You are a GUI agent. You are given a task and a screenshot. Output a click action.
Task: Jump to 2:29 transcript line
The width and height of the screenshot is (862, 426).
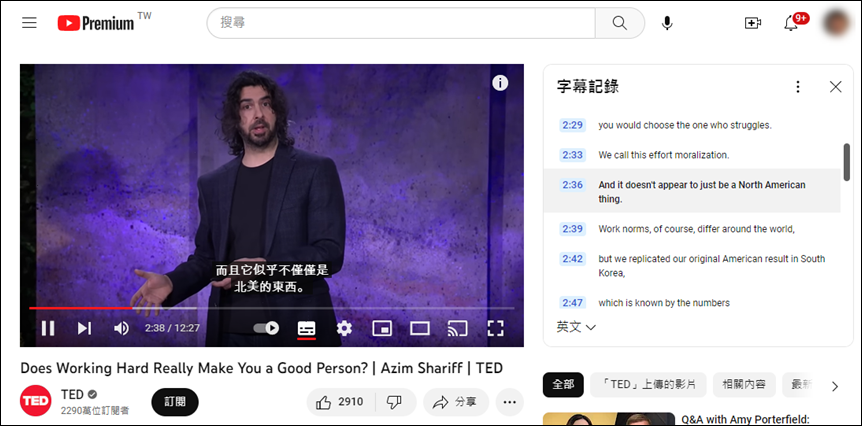click(x=692, y=125)
